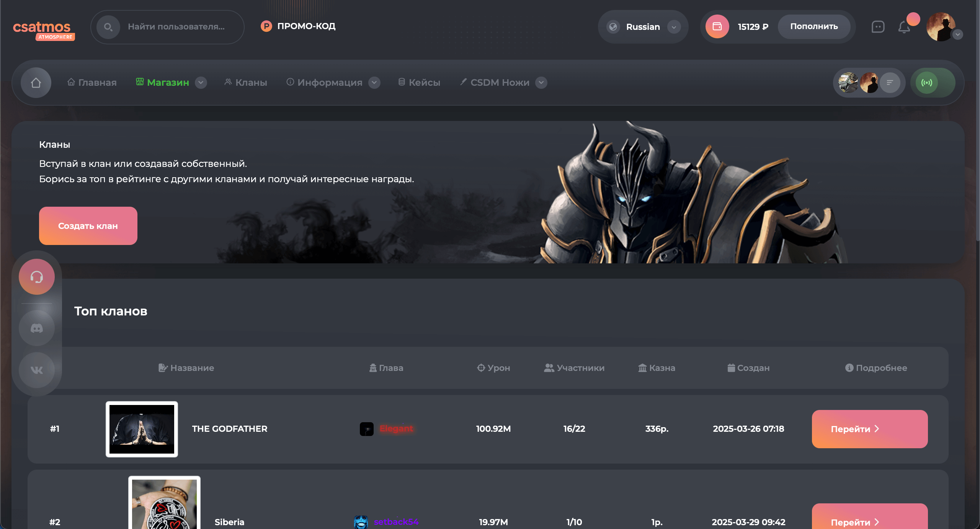Click the 15129 ₽ balance amount

click(753, 27)
